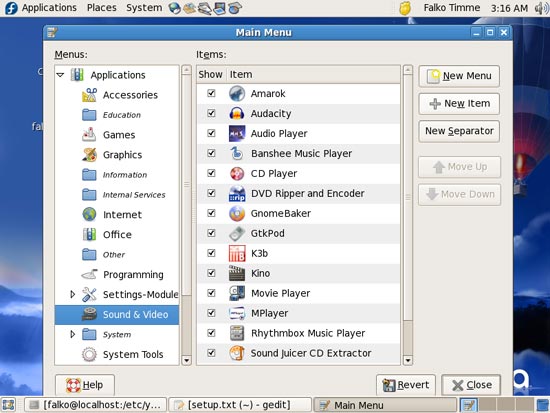550x413 pixels.
Task: Toggle the Show checkbox for MPlayer
Action: point(211,313)
